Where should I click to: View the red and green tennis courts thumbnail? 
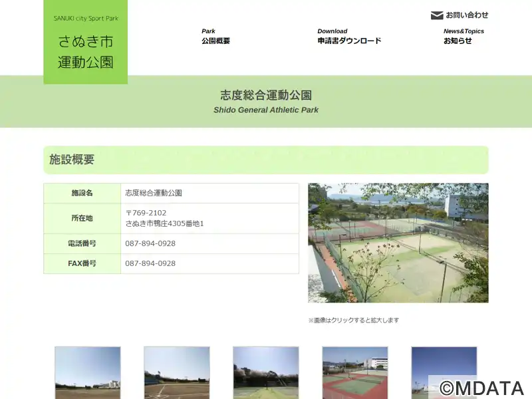tap(355, 372)
